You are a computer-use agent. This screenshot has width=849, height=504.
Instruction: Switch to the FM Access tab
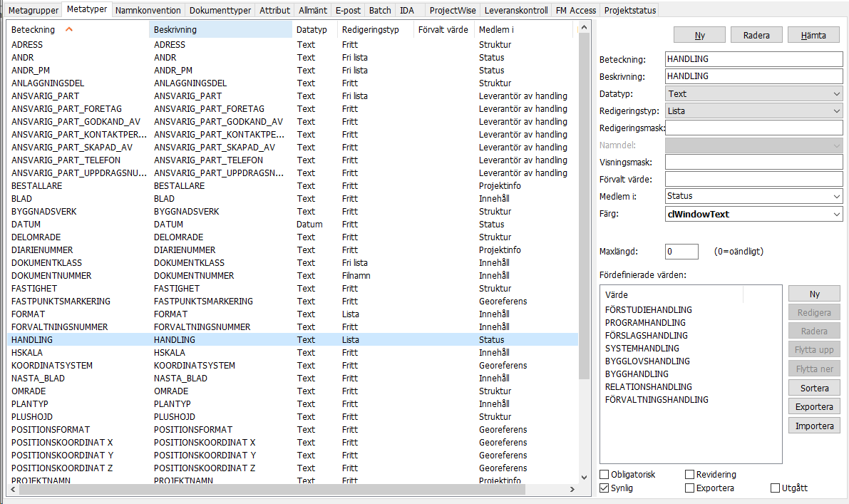pos(575,10)
